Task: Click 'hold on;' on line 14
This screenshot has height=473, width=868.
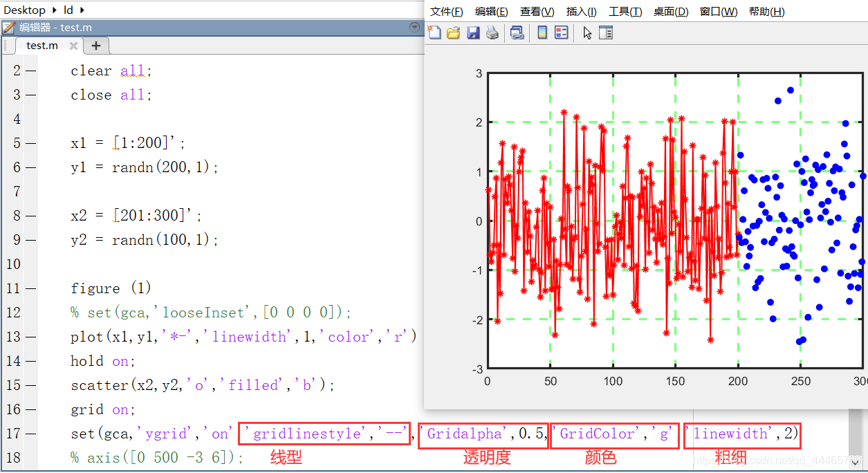Action: click(103, 361)
